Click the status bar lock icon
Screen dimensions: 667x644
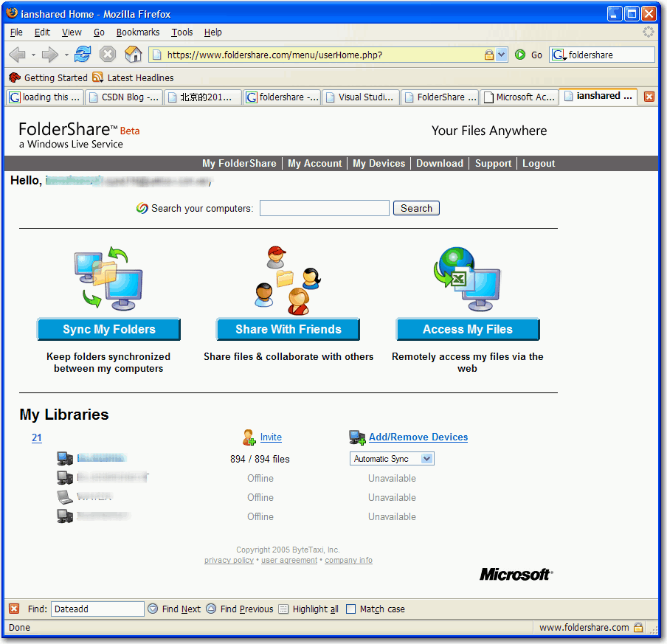click(638, 627)
